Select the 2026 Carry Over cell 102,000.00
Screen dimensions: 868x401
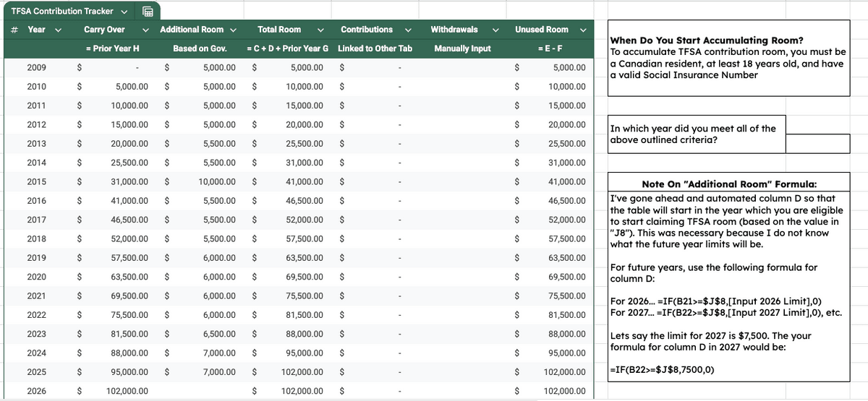[127, 391]
